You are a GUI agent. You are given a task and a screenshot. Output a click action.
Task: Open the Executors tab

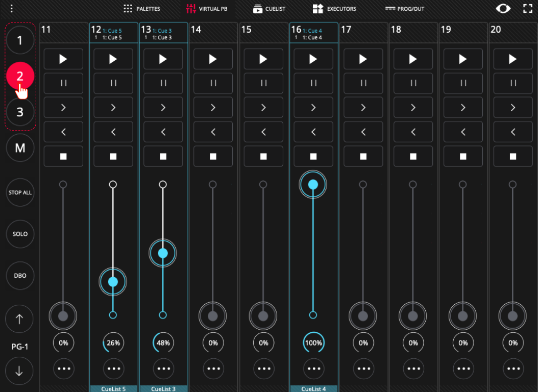pos(334,9)
